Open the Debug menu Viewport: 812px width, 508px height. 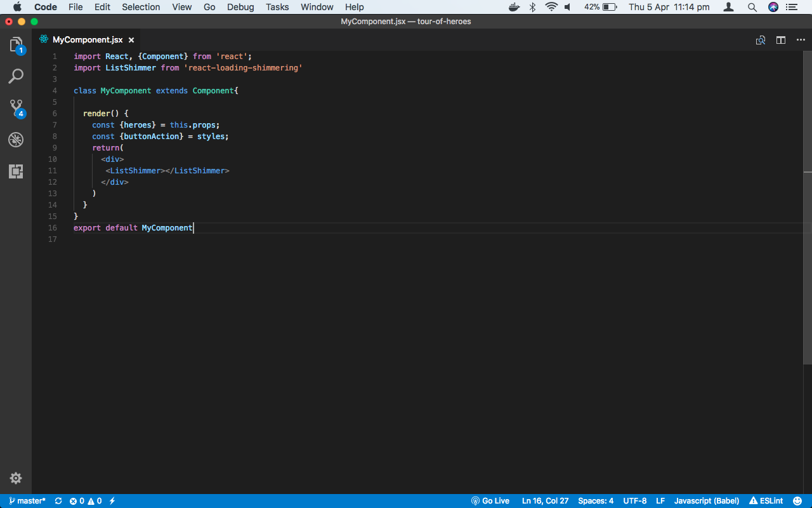240,7
